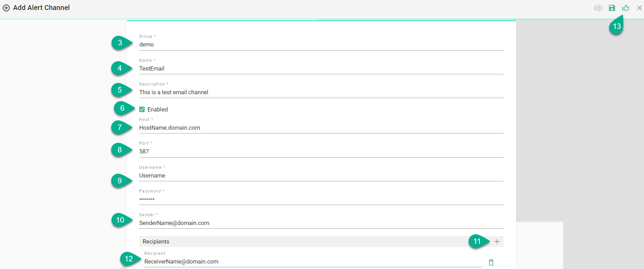
Task: Click into the Host field
Action: click(321, 128)
